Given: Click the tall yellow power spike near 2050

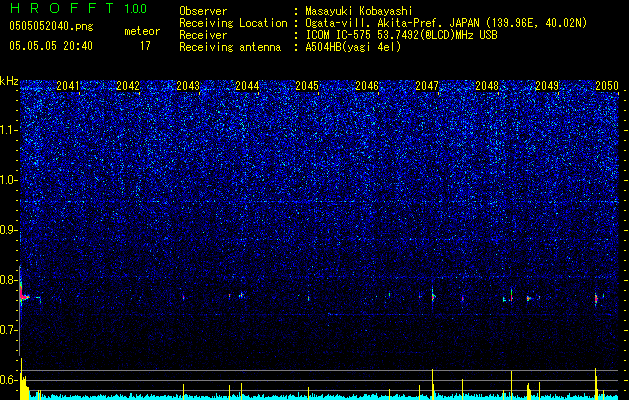Looking at the screenshot, I should coord(596,384).
